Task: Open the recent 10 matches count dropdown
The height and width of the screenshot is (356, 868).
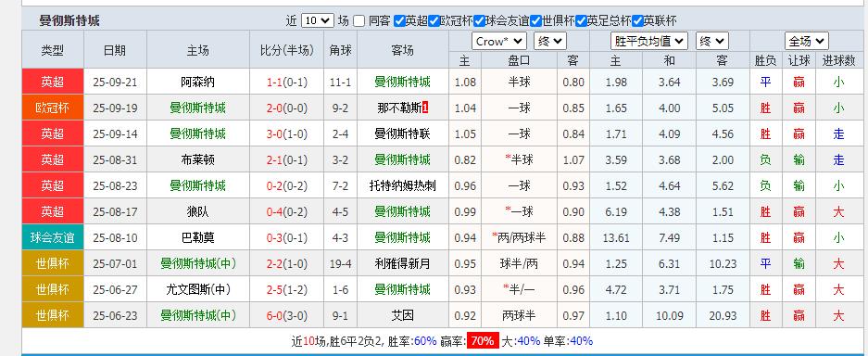Action: [x=317, y=21]
